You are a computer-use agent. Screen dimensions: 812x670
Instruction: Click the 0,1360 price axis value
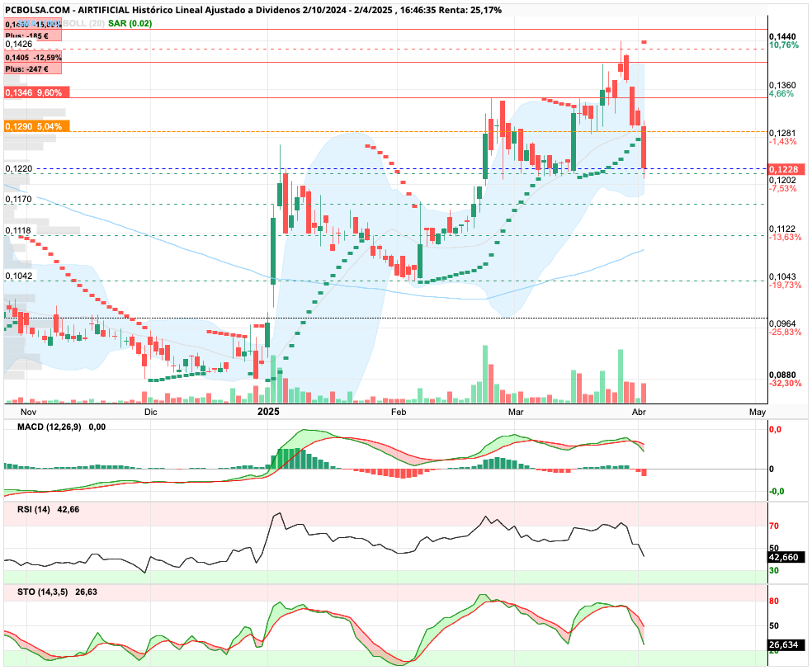(x=782, y=85)
